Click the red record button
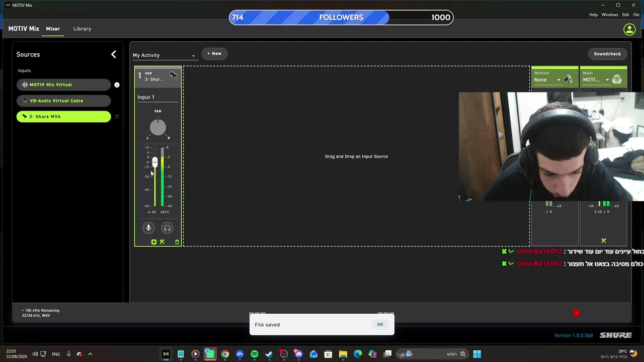Image resolution: width=644 pixels, height=362 pixels. pos(577,313)
